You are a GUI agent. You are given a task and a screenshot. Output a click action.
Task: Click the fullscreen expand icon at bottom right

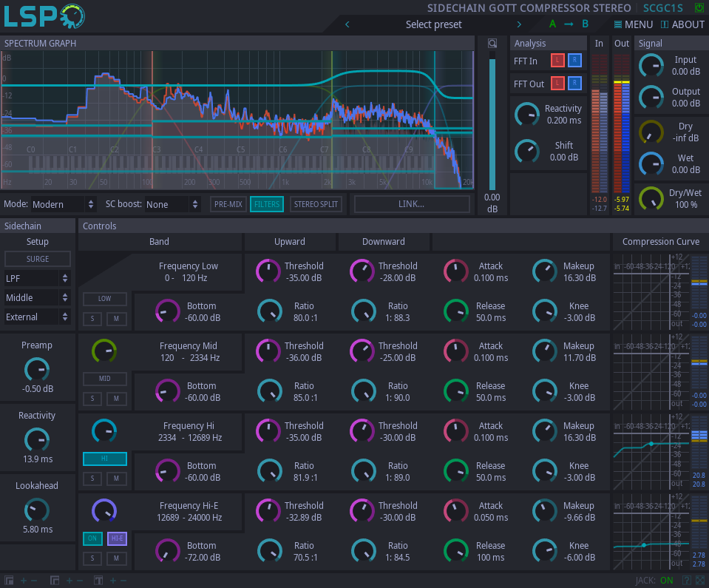tap(700, 581)
